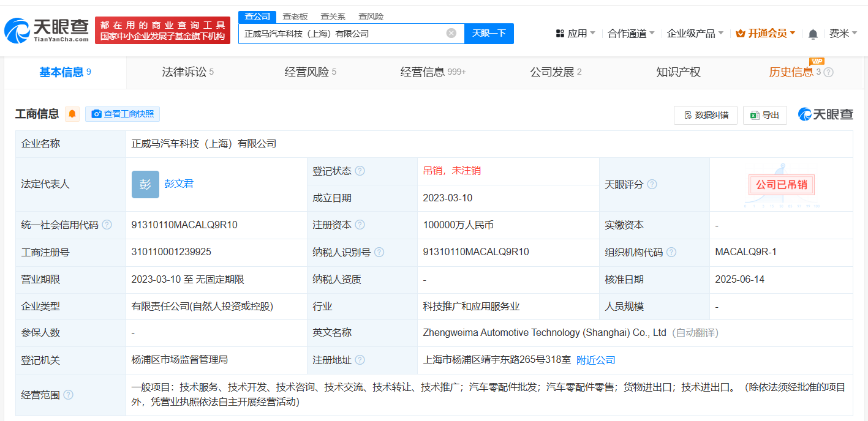868x421 pixels.
Task: Click the help icon next to 注册资本
Action: 360,225
